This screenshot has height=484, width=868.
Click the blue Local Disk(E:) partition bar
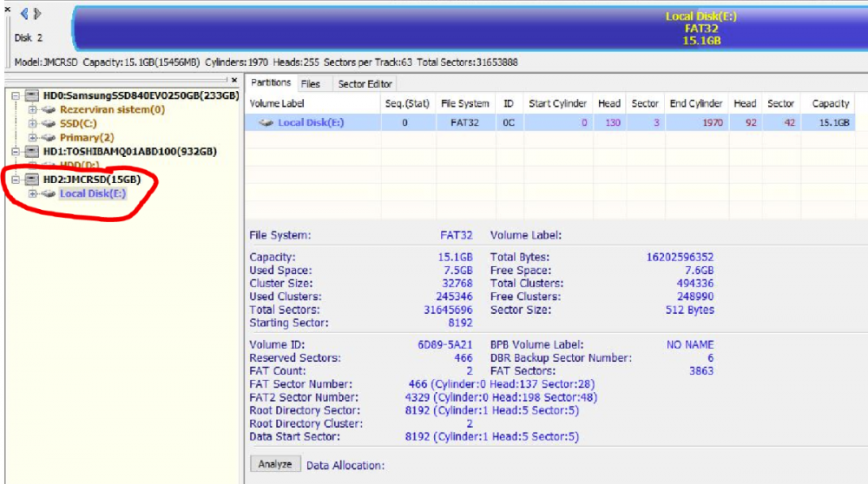pyautogui.click(x=469, y=28)
